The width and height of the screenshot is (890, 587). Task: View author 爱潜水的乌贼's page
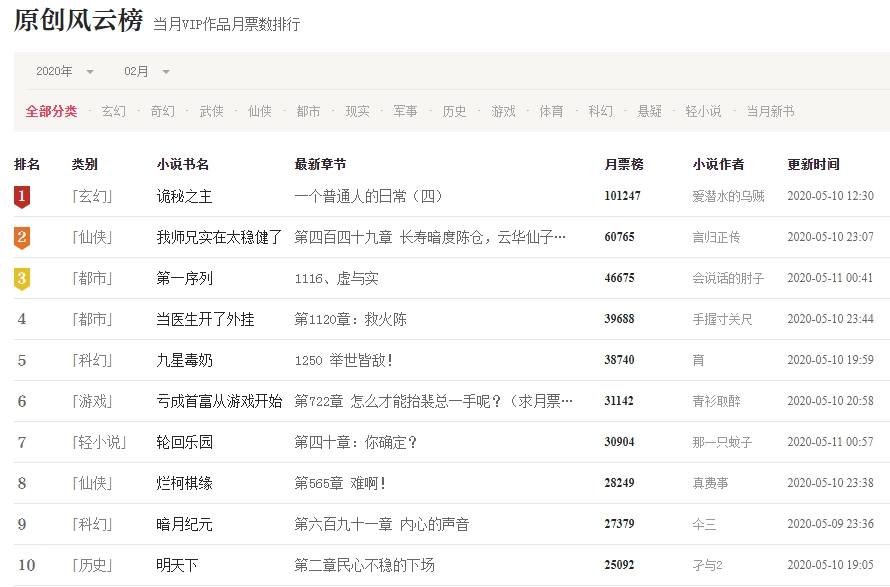coord(728,196)
